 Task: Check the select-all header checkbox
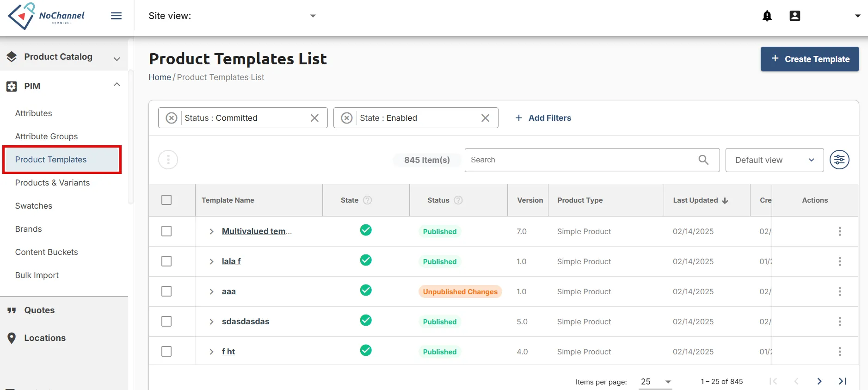(x=166, y=200)
